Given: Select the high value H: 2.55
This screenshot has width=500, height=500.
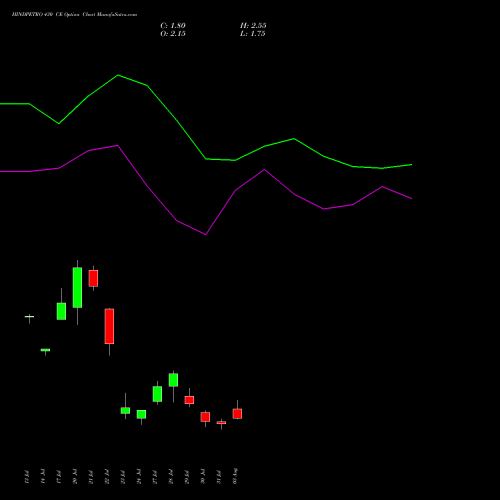Looking at the screenshot, I should point(253,26).
